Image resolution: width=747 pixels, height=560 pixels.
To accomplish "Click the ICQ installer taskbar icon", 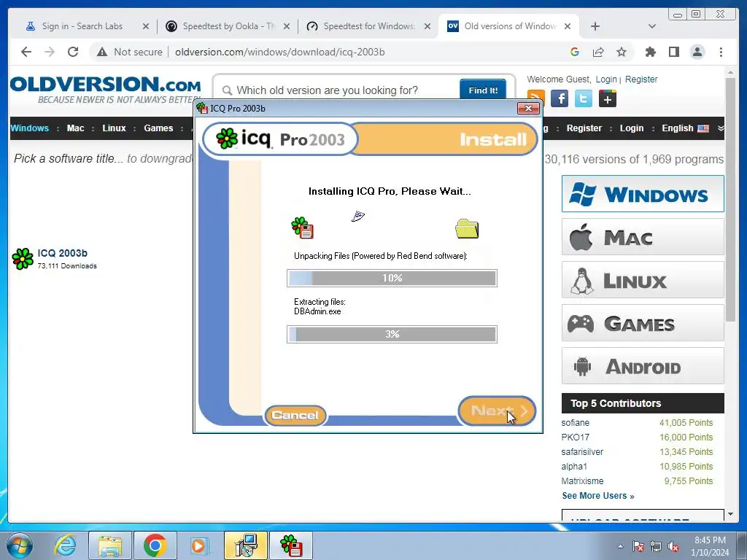I will 291,545.
